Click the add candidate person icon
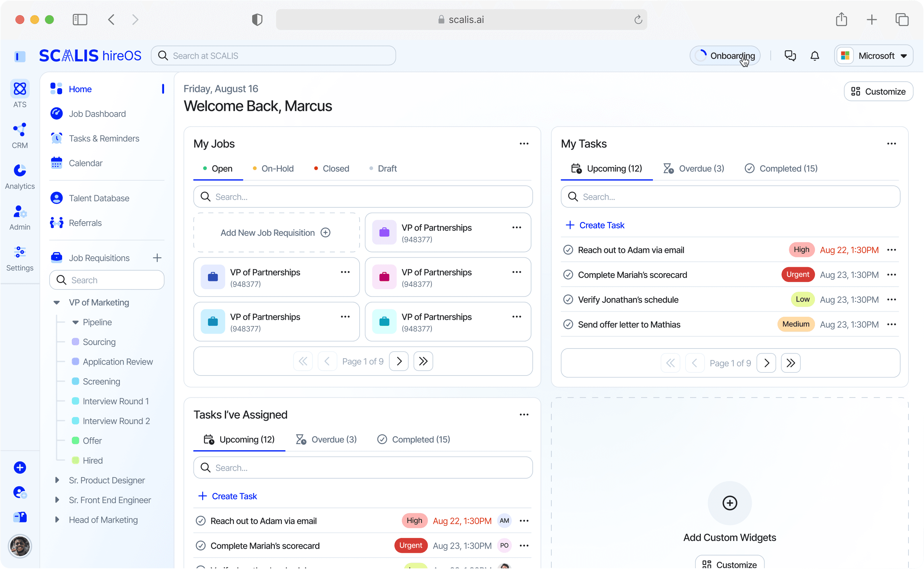This screenshot has width=924, height=569. [20, 492]
